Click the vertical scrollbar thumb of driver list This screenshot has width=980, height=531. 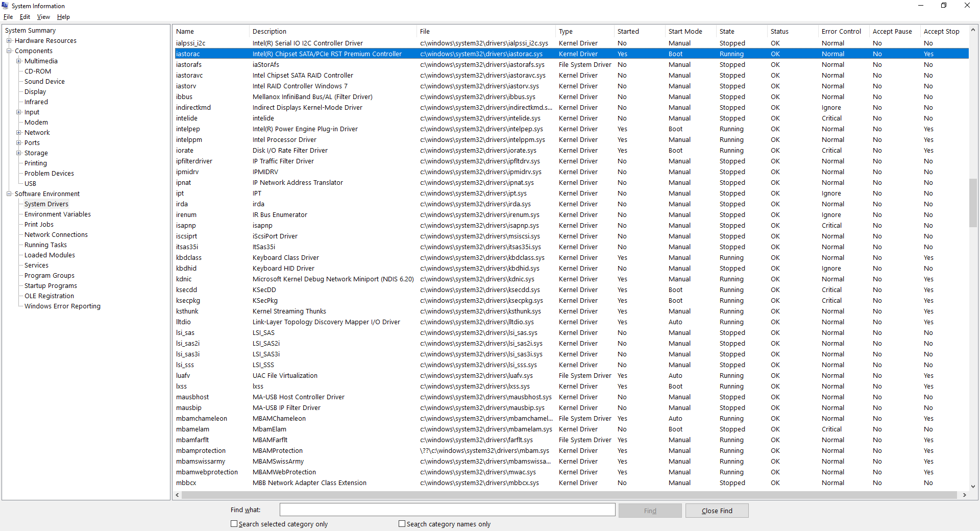pos(973,203)
